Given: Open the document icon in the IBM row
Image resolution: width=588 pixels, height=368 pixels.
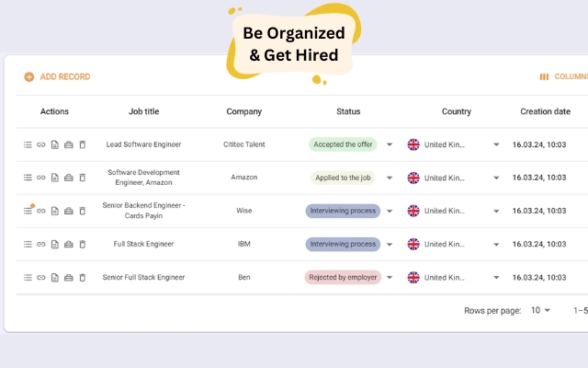Looking at the screenshot, I should 55,245.
